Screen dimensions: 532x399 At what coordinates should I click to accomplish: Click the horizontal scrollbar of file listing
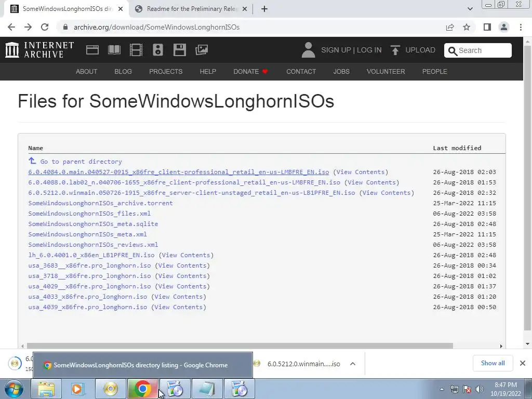pyautogui.click(x=240, y=345)
